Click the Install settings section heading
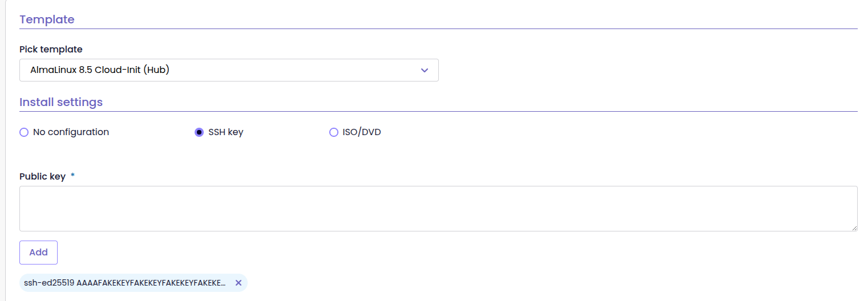Screen dimensions: 868x301 (x=61, y=103)
